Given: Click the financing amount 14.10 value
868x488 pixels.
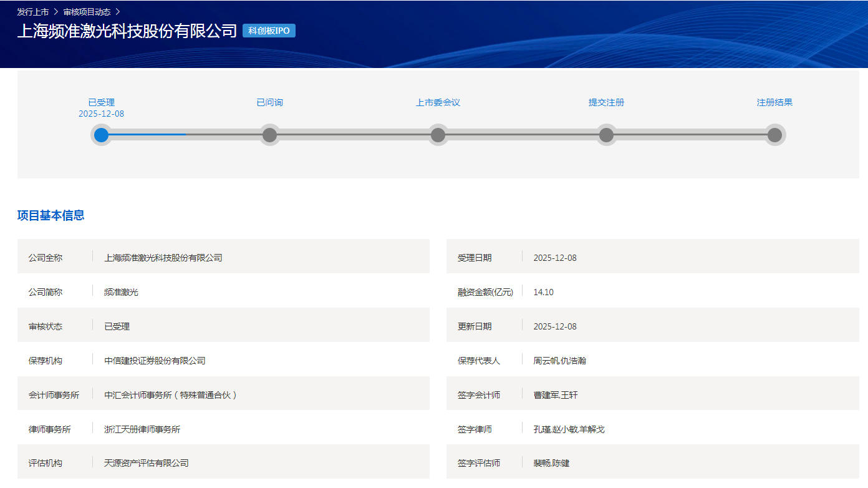Looking at the screenshot, I should pos(543,292).
